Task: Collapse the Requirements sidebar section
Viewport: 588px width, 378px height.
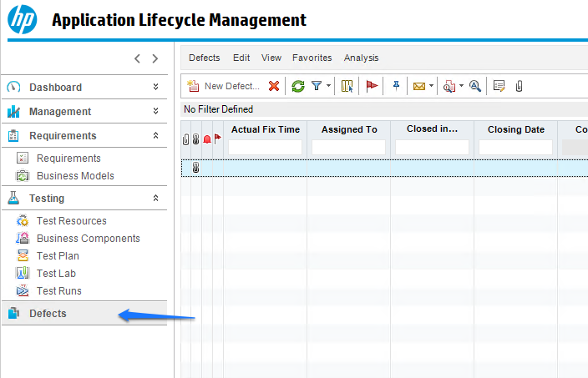Action: pyautogui.click(x=155, y=135)
